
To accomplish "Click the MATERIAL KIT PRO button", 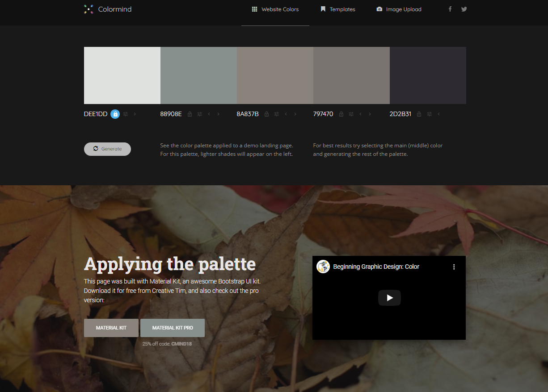I will tap(173, 328).
